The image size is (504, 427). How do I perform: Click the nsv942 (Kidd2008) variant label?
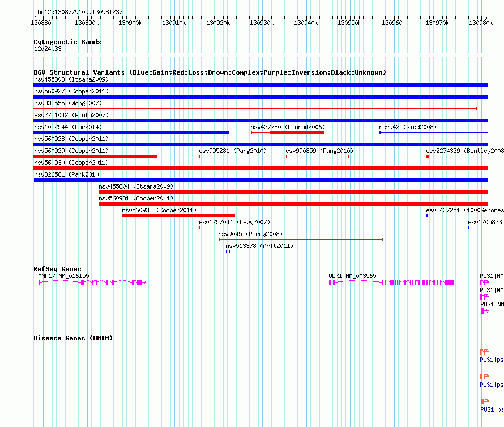[x=408, y=127]
